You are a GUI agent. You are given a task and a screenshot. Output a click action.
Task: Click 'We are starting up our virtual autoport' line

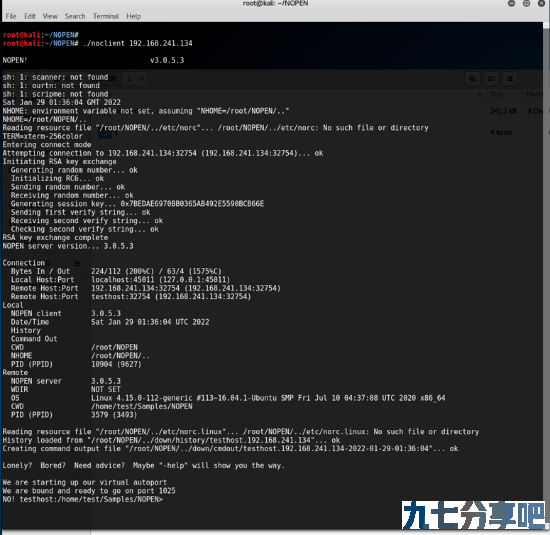(x=85, y=482)
